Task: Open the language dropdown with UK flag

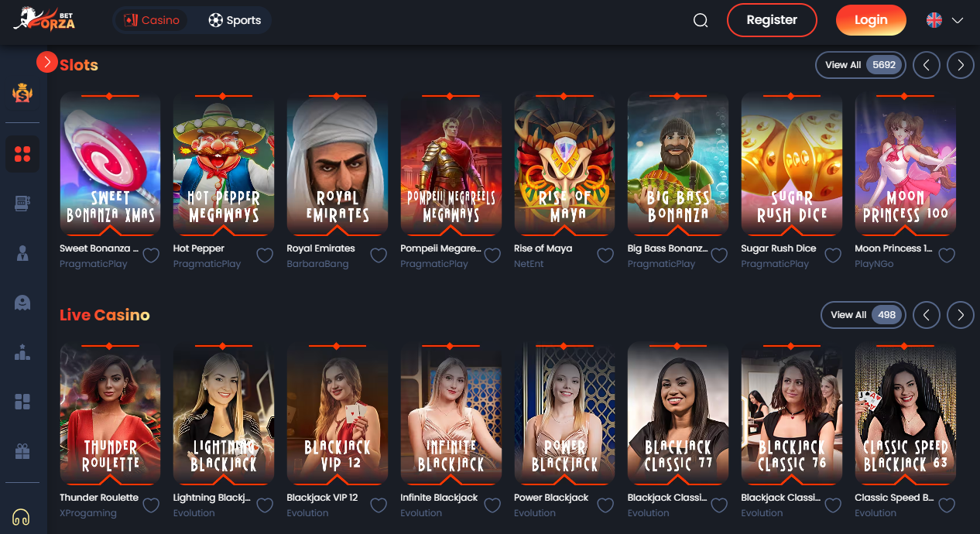Action: (x=944, y=20)
